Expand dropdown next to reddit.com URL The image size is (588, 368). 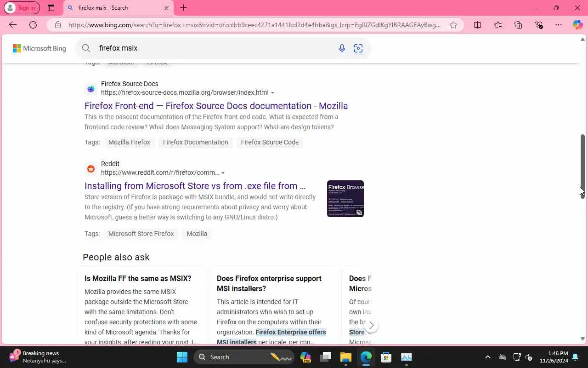[x=223, y=173]
